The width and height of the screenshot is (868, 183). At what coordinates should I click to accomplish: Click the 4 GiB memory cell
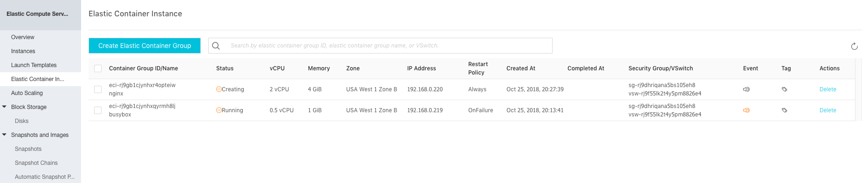click(x=314, y=89)
